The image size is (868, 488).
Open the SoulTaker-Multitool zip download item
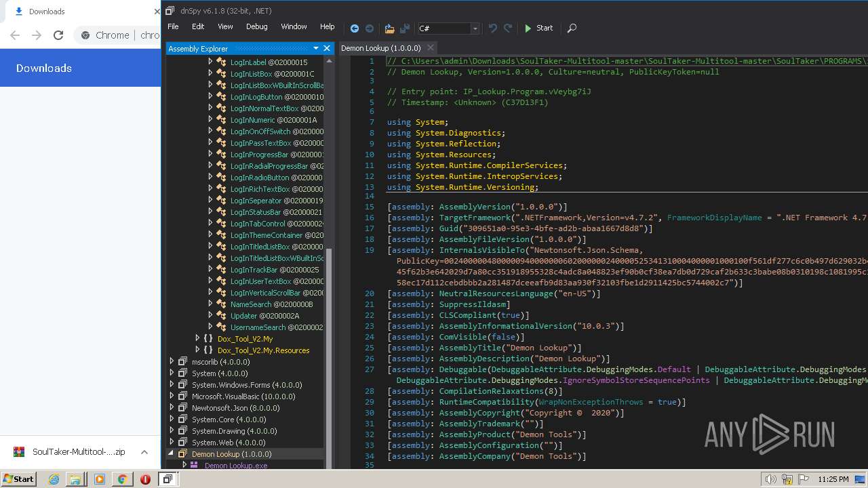tap(71, 452)
